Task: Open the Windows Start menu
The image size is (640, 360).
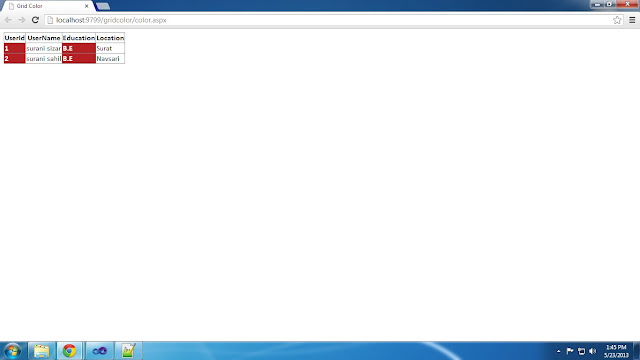Action: (12, 351)
